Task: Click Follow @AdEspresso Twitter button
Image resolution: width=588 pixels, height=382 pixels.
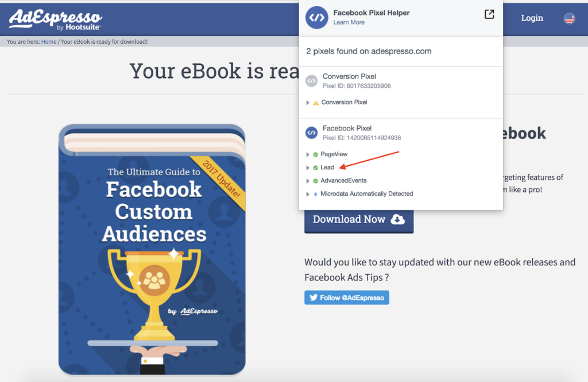Action: tap(347, 298)
